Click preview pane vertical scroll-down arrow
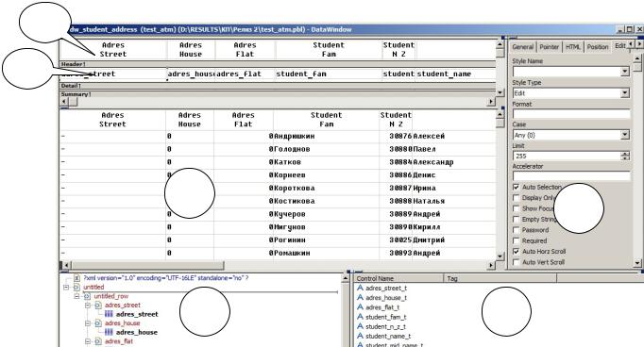The height and width of the screenshot is (347, 644). click(x=500, y=256)
